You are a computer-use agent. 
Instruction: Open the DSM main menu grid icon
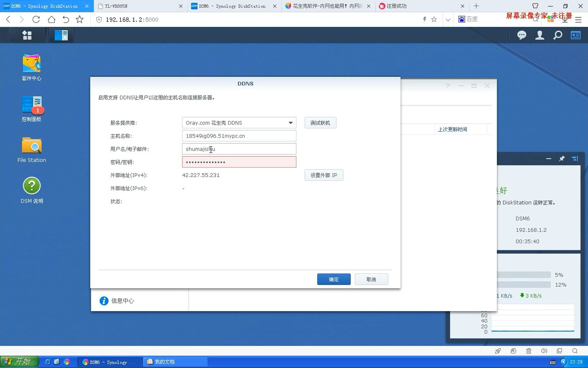tap(27, 35)
